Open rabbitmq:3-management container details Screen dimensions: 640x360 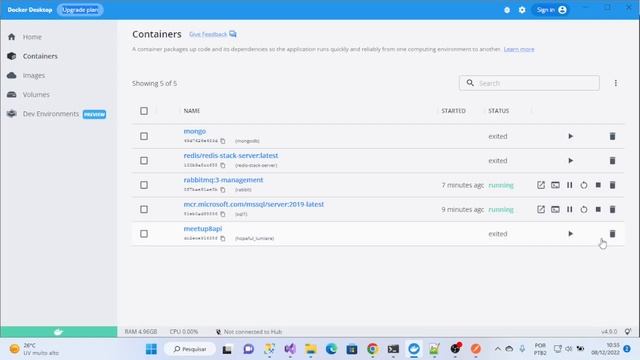click(223, 180)
